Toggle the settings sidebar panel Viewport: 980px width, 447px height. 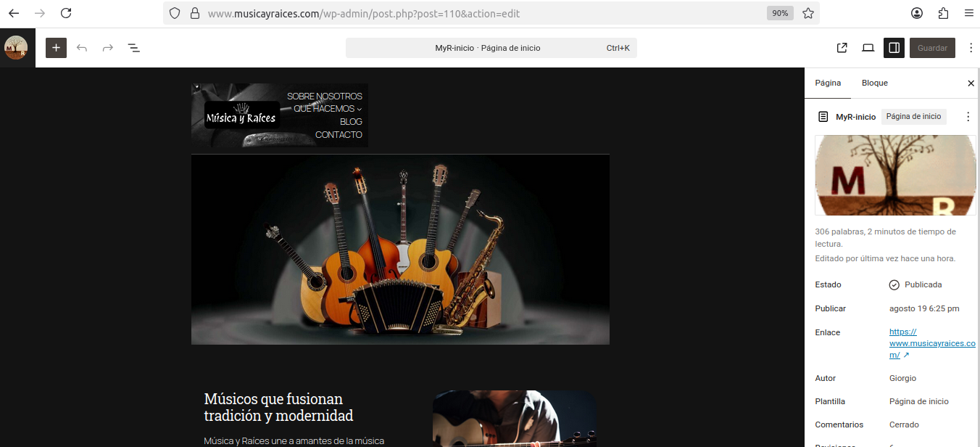click(x=894, y=48)
